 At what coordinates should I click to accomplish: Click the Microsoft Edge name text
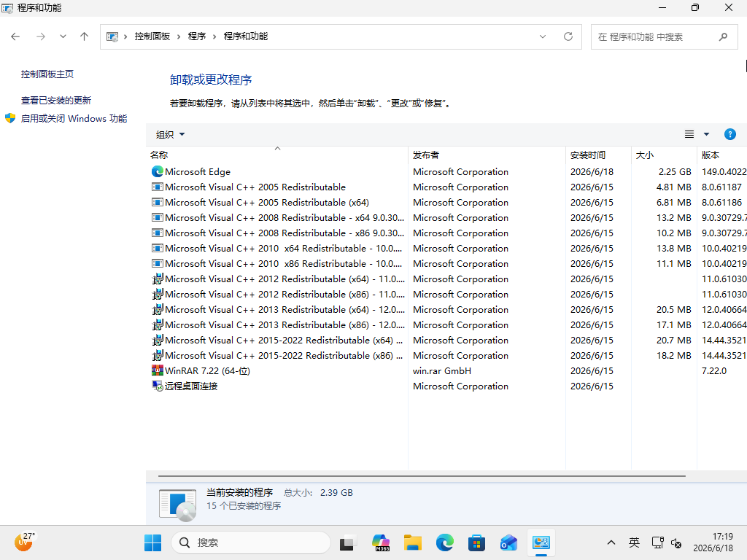(x=197, y=172)
